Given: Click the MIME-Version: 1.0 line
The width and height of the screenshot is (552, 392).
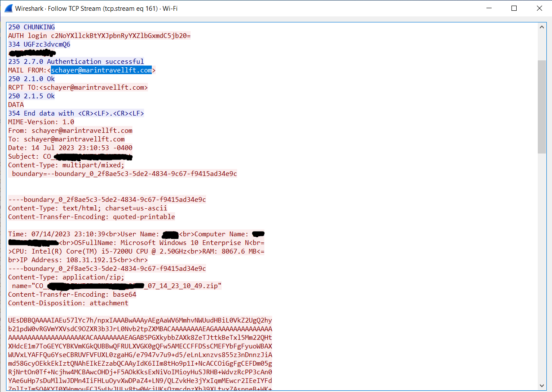Looking at the screenshot, I should point(41,122).
